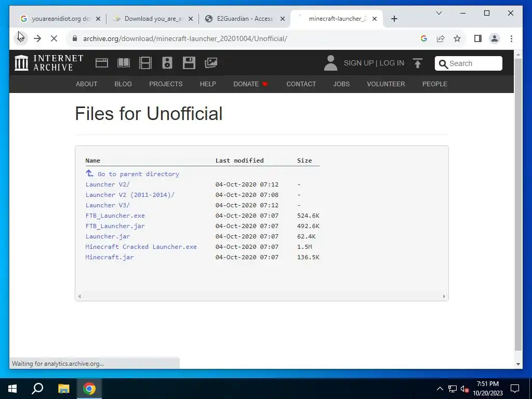
Task: Click the Archive search input field
Action: [468, 63]
